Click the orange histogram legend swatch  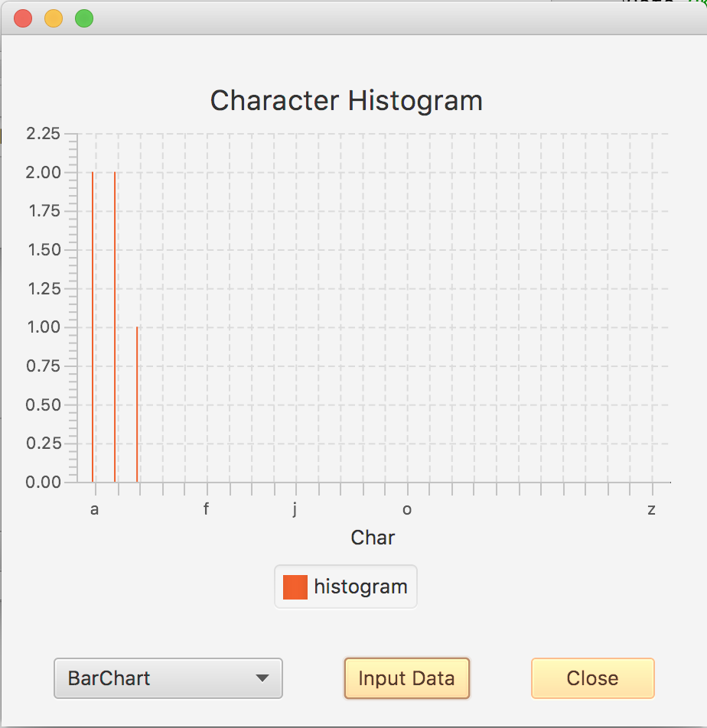pos(295,587)
